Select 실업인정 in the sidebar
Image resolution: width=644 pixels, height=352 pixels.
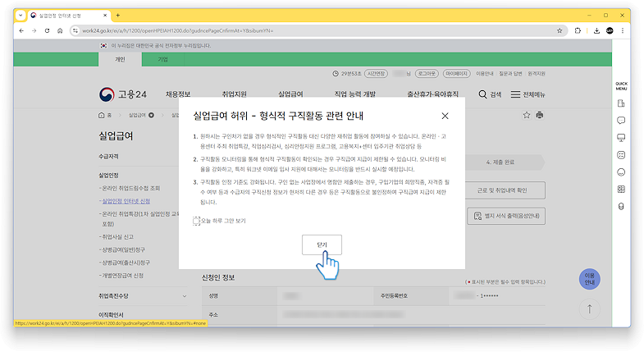click(108, 176)
